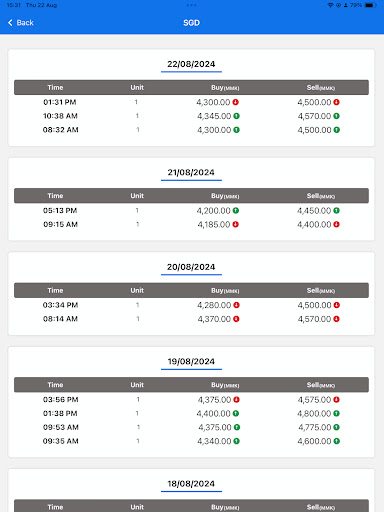Click red down arrow next to 01:31 PM sell rate

[336, 102]
